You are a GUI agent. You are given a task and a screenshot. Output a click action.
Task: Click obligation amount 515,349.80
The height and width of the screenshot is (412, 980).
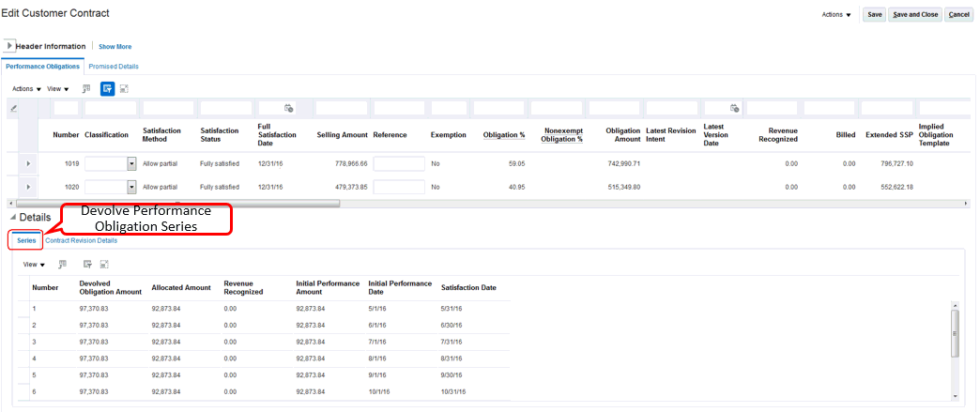coord(623,187)
